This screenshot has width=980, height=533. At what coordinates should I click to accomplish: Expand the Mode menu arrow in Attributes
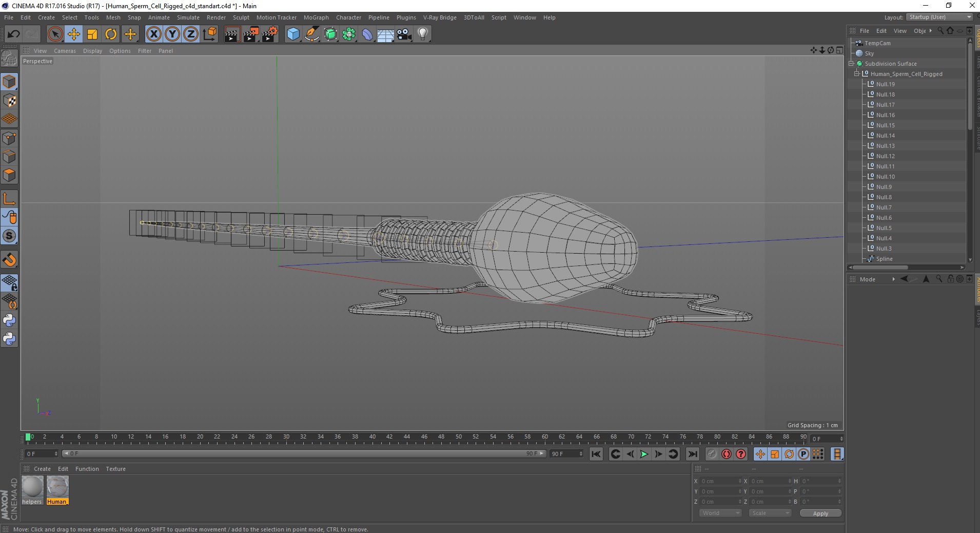pyautogui.click(x=893, y=279)
